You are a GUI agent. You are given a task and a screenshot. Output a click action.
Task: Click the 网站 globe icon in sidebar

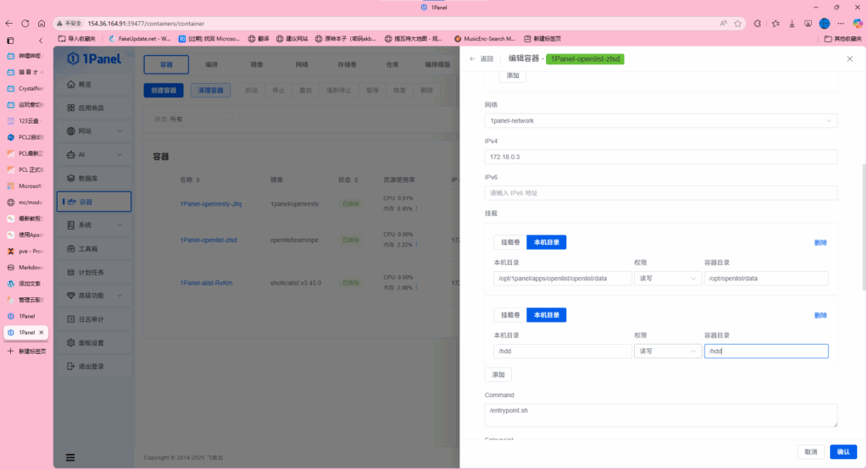(x=71, y=131)
